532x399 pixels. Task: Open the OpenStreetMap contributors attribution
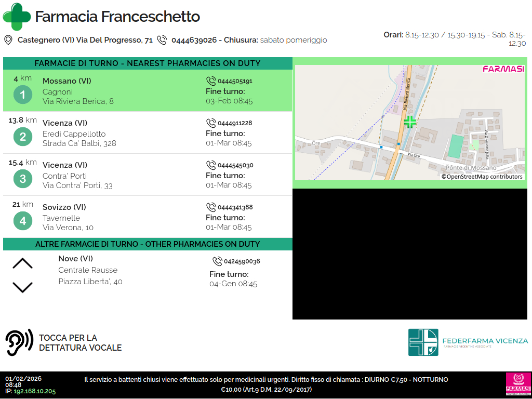click(x=482, y=177)
